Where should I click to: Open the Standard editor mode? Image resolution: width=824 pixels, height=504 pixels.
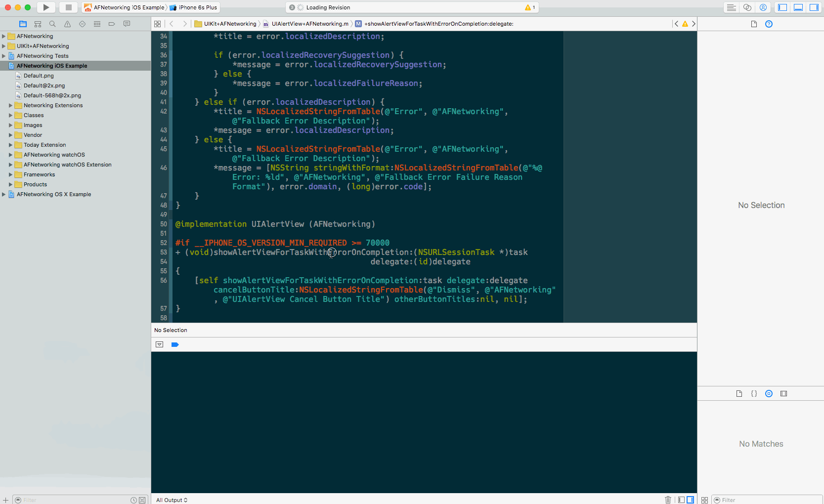[x=731, y=7]
